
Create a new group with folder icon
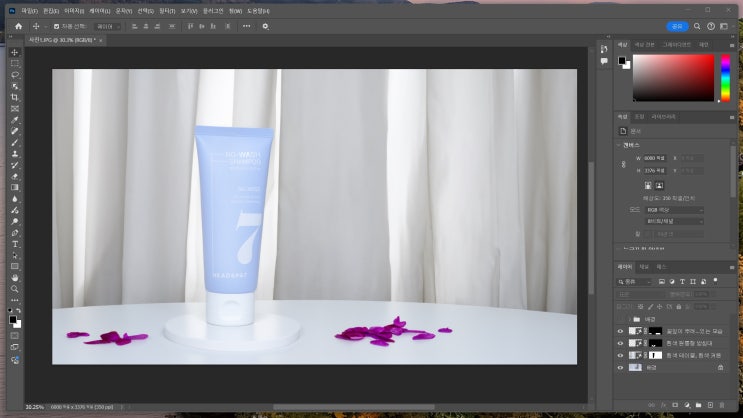click(698, 405)
